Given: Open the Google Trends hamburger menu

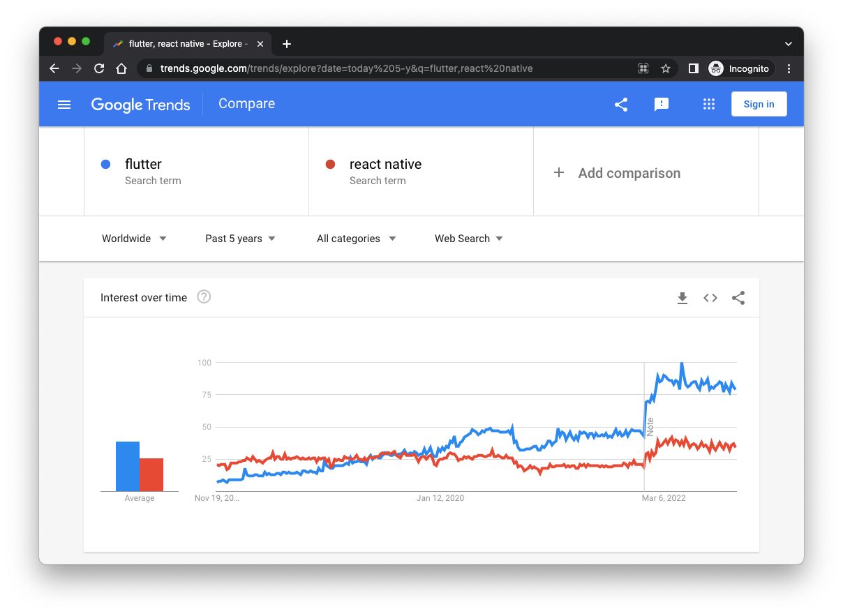Looking at the screenshot, I should click(x=64, y=105).
